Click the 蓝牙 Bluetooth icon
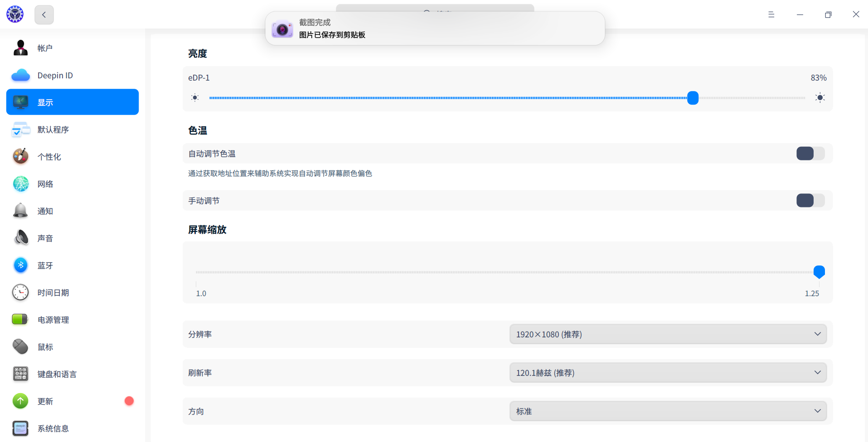 click(x=20, y=265)
